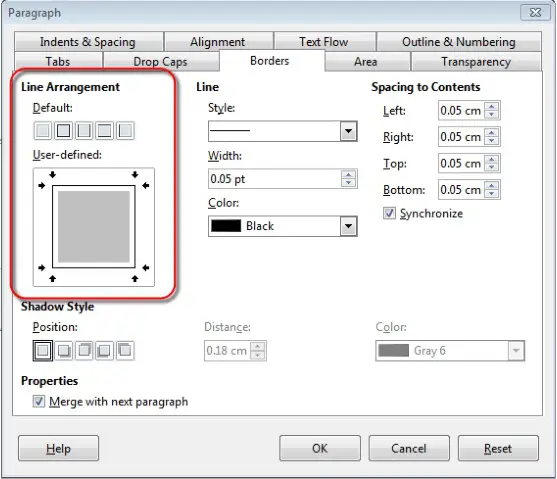Select shadow to bottom right icon
The width and height of the screenshot is (557, 479).
coord(64,351)
